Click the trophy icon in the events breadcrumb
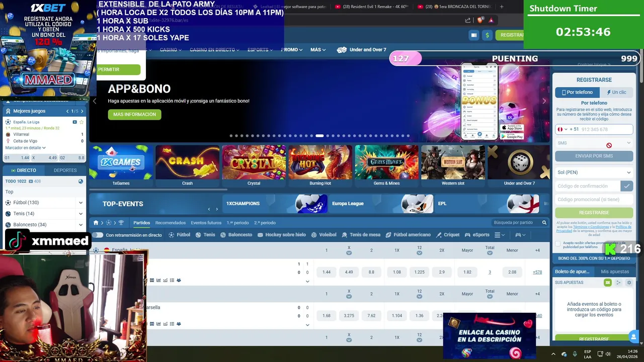This screenshot has height=362, width=644. tap(121, 223)
